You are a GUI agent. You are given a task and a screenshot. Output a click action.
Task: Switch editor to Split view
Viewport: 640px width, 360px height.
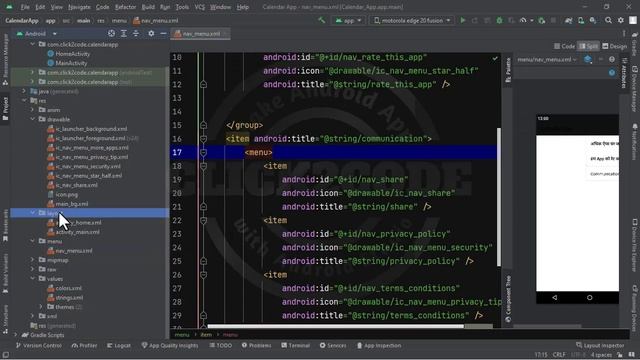588,46
